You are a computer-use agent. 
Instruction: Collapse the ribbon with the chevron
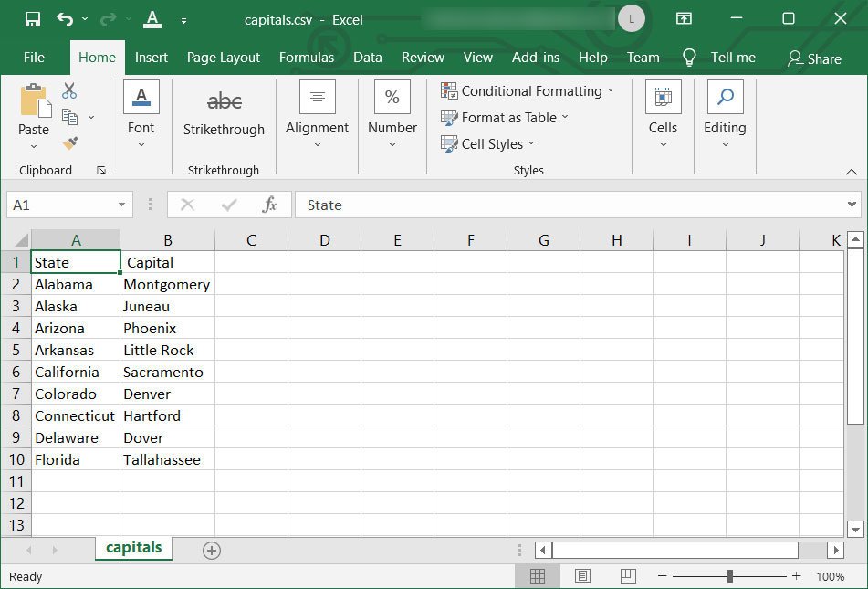point(852,172)
